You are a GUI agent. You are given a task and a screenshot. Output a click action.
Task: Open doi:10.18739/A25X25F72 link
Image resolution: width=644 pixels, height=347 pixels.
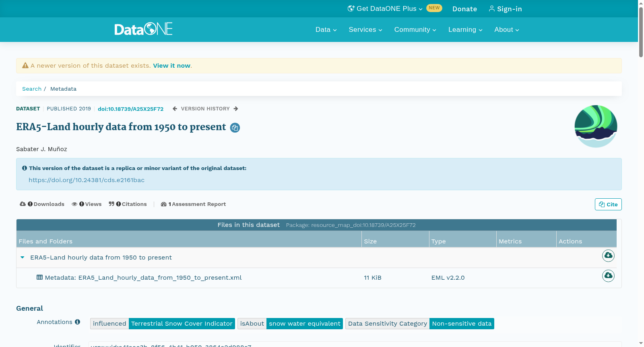click(x=130, y=109)
